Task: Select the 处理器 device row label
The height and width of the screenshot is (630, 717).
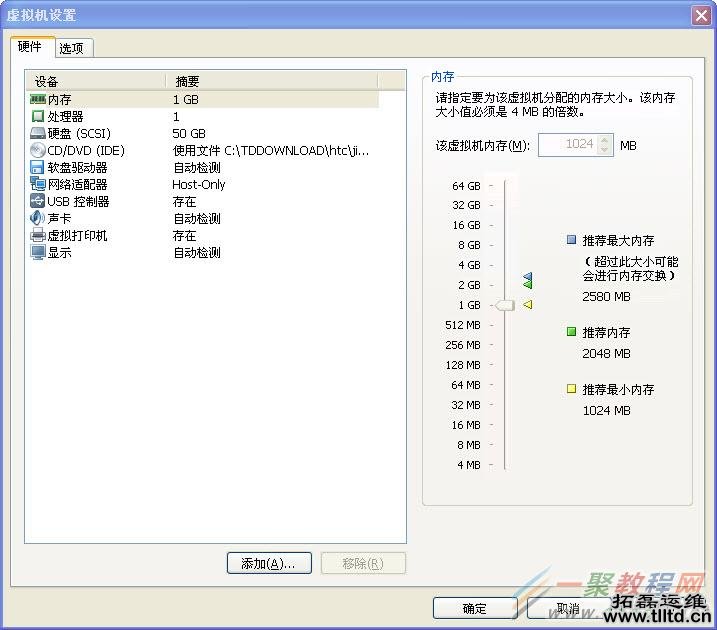Action: [65, 117]
